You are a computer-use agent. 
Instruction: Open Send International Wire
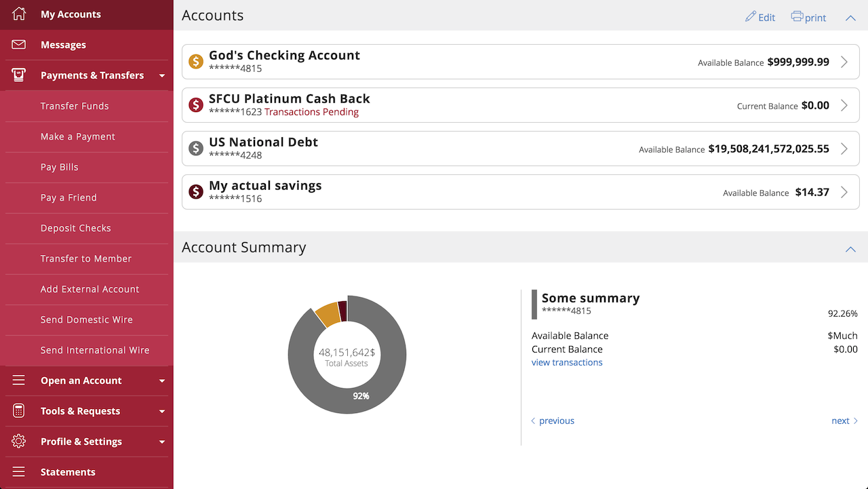click(87, 350)
